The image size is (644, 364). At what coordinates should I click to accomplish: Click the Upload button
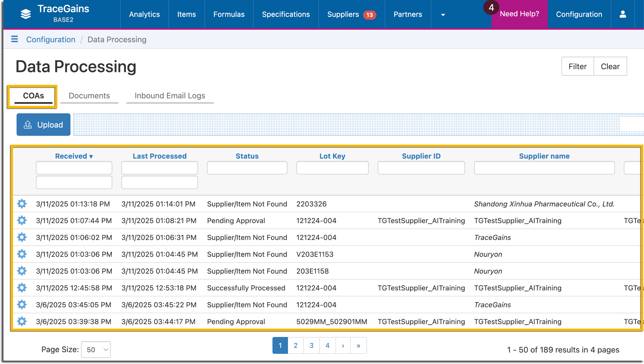coord(44,125)
